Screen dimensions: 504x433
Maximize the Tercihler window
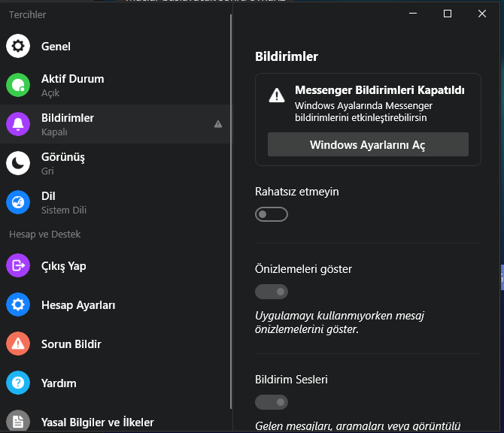tap(448, 14)
